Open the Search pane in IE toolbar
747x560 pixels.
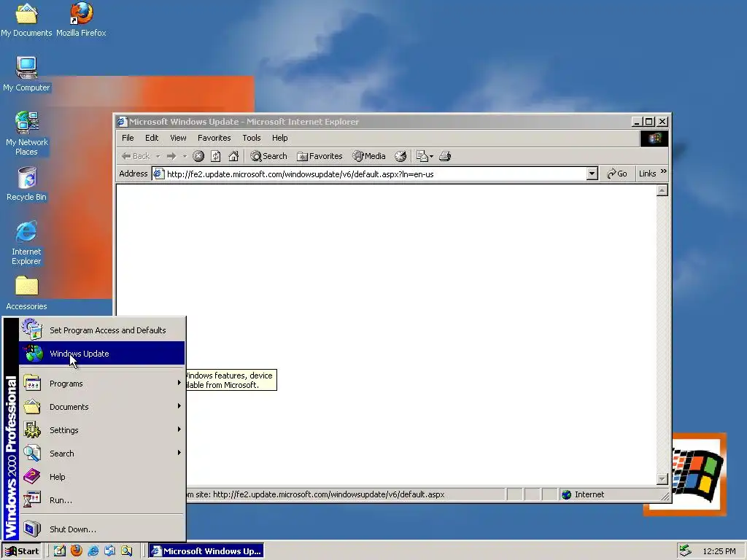[x=268, y=156]
